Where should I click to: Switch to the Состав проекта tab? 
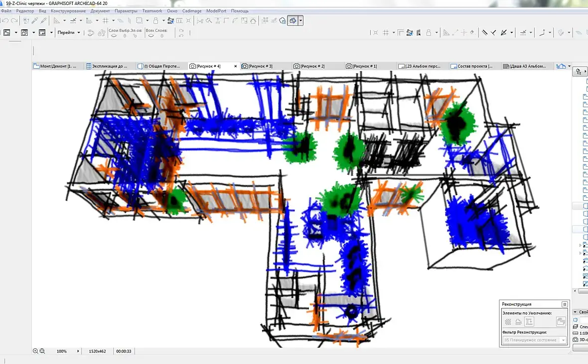(x=474, y=66)
